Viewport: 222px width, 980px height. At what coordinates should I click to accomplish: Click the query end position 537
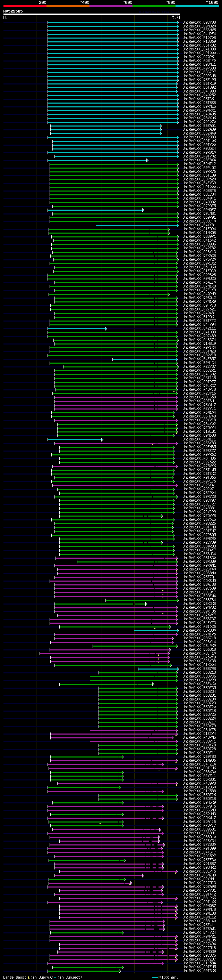click(x=175, y=17)
